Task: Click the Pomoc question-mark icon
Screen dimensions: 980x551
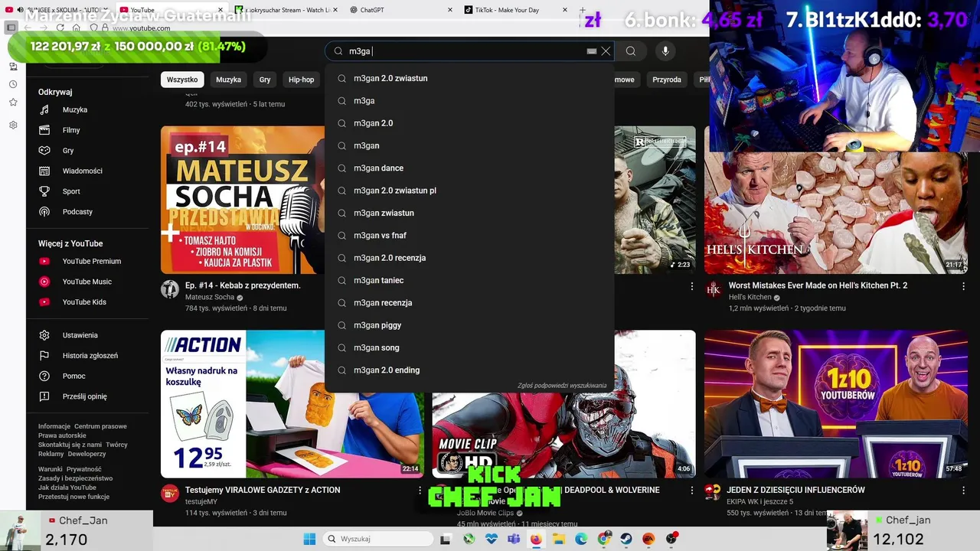Action: pos(44,376)
